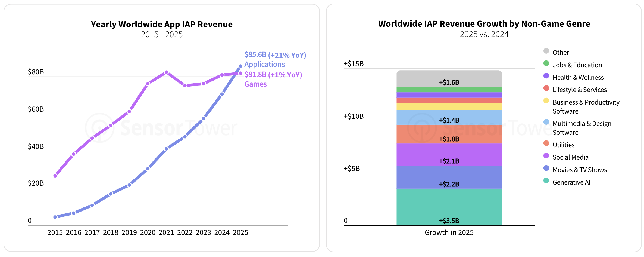Screen dimensions: 644x257
Task: Click the 2020 Applications data point
Action: pos(148,169)
